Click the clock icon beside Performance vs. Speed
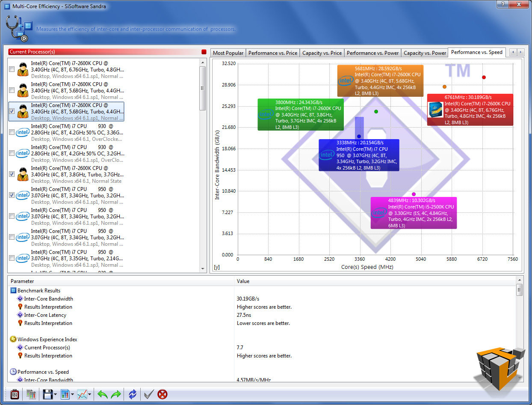Viewport: 532px width, 405px height. pyautogui.click(x=13, y=372)
